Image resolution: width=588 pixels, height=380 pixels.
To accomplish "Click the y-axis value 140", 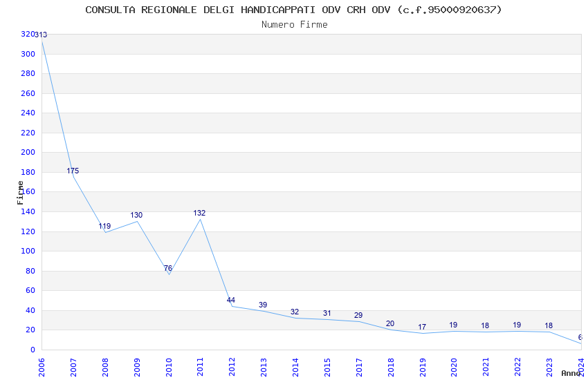I will (28, 211).
